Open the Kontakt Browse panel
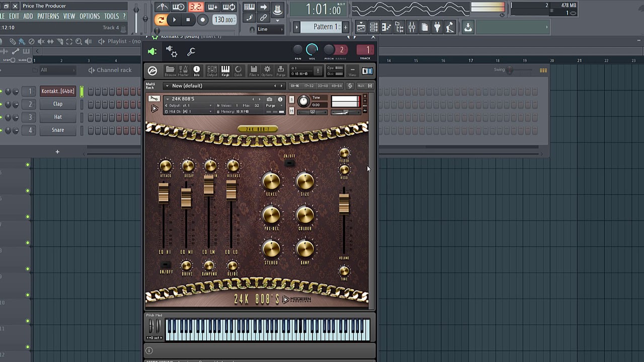 tap(170, 71)
